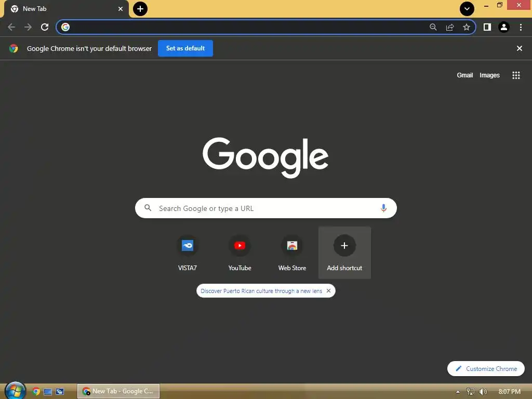This screenshot has width=532, height=399.
Task: Reload the current page
Action: [x=45, y=27]
